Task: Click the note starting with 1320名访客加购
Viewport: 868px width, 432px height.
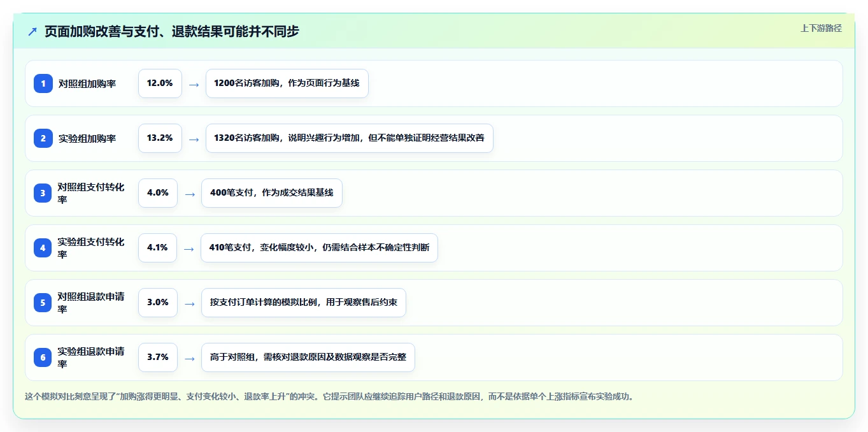Action: (x=350, y=138)
